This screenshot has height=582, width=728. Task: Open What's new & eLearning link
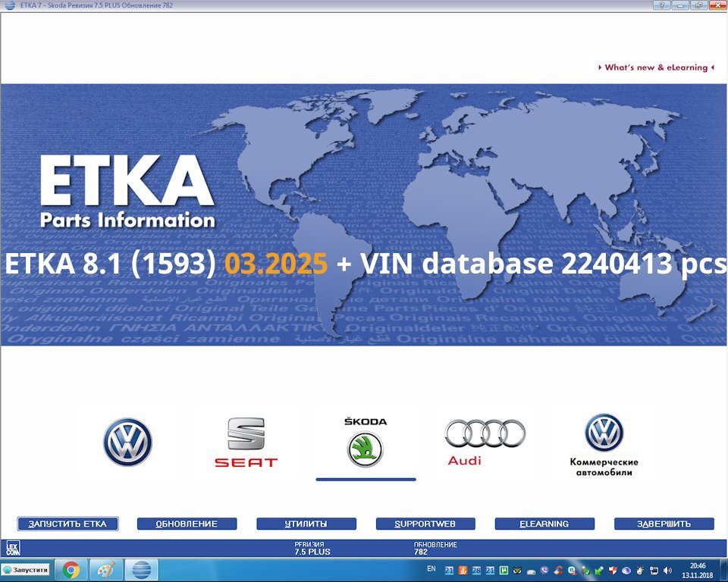tap(656, 67)
